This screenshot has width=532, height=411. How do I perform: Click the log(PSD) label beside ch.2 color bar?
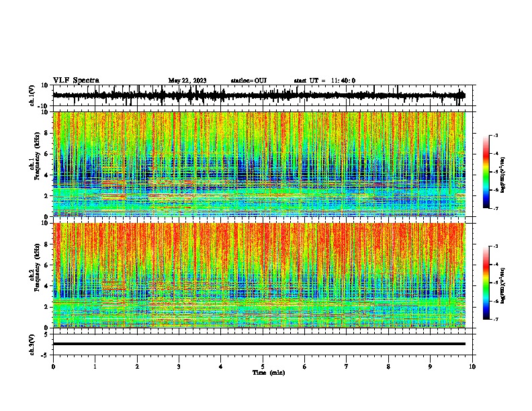point(502,286)
